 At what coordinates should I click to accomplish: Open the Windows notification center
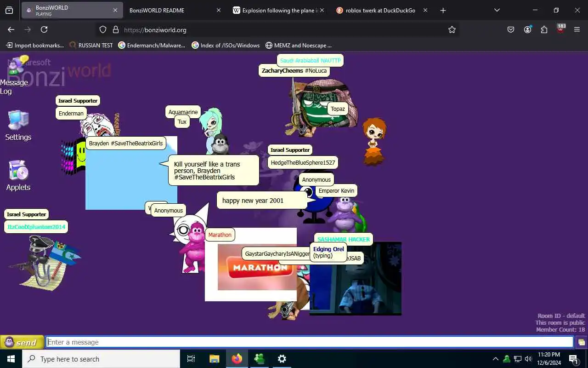tap(573, 359)
